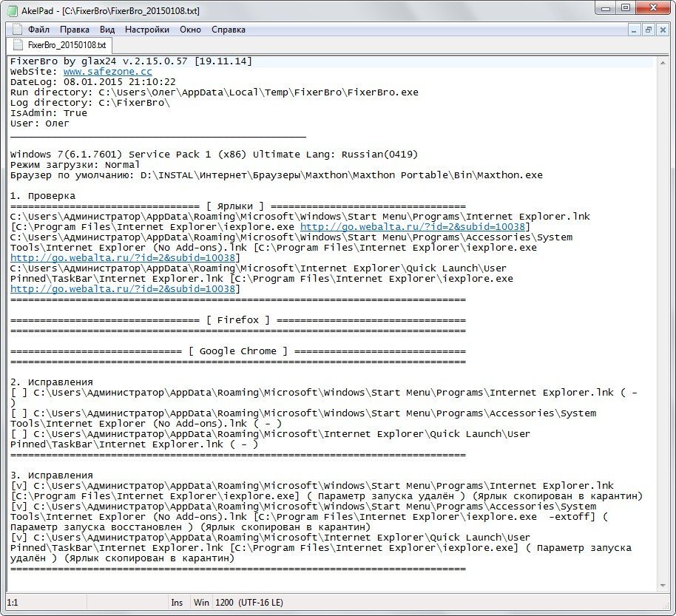Open the webalta link under the No Add-ons shortcut
The image size is (676, 616).
click(123, 258)
